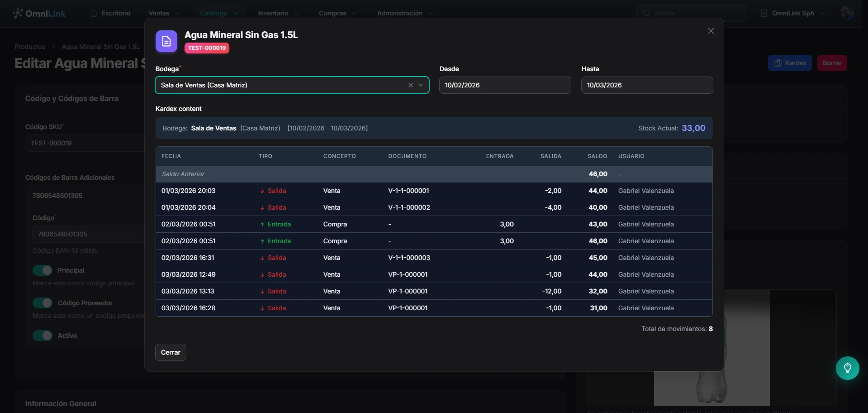Click the additional barcode 7806548501305 header
Viewport: 868px width, 413px height.
coord(57,196)
